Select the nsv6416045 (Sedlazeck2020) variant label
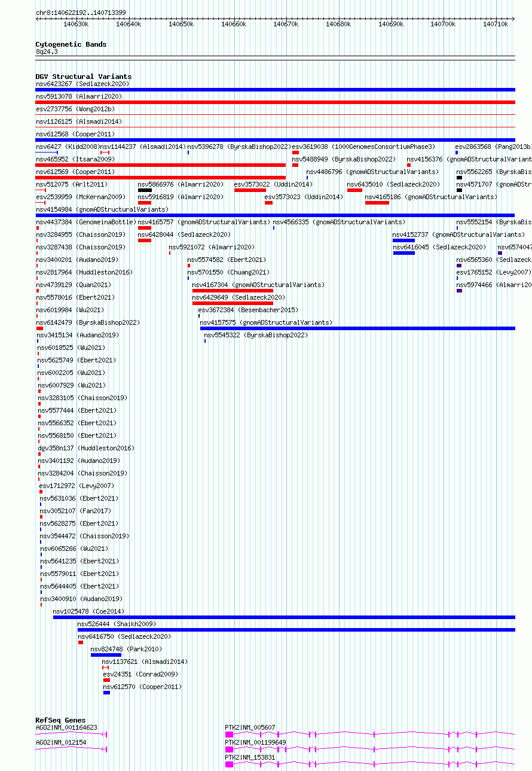Image resolution: width=532 pixels, height=771 pixels. point(439,247)
